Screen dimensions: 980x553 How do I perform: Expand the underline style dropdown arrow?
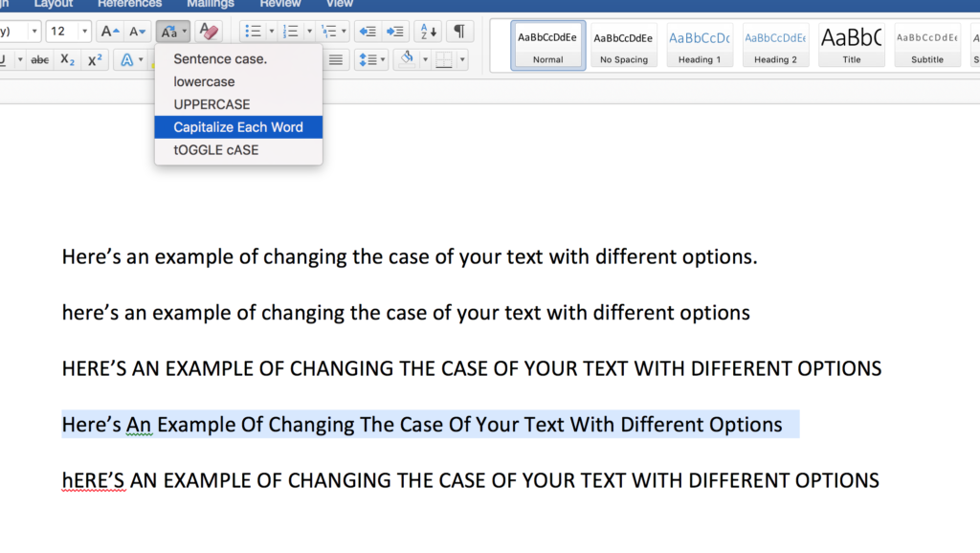19,60
